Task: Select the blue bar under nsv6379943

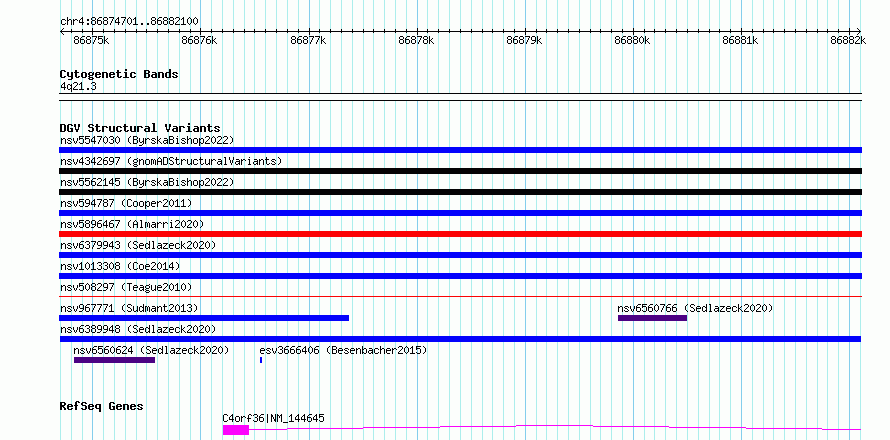Action: (x=460, y=255)
